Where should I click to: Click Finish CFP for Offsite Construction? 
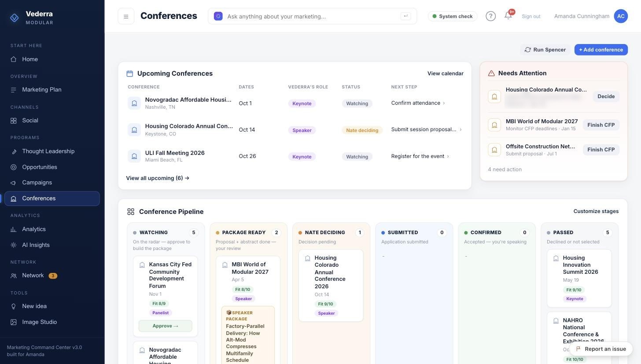601,150
